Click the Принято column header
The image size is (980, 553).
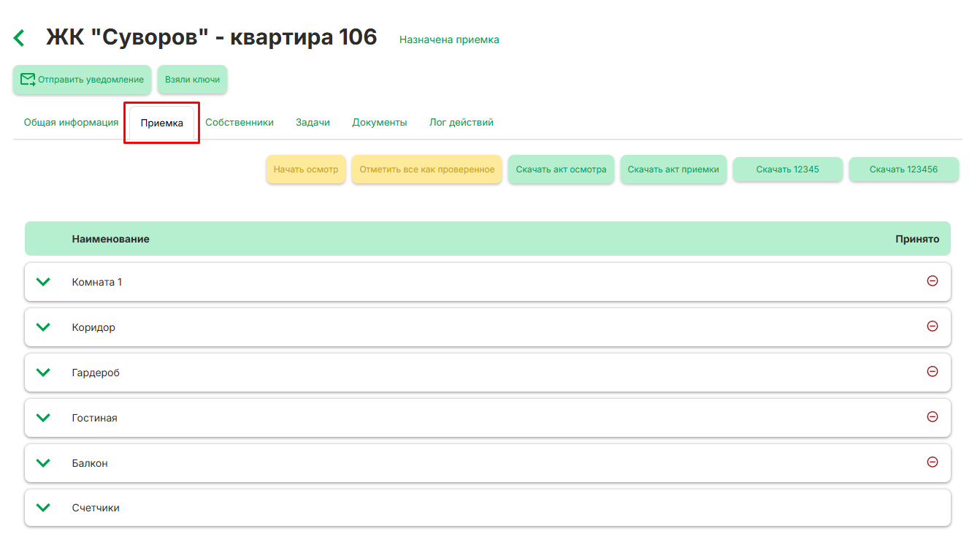(x=917, y=239)
